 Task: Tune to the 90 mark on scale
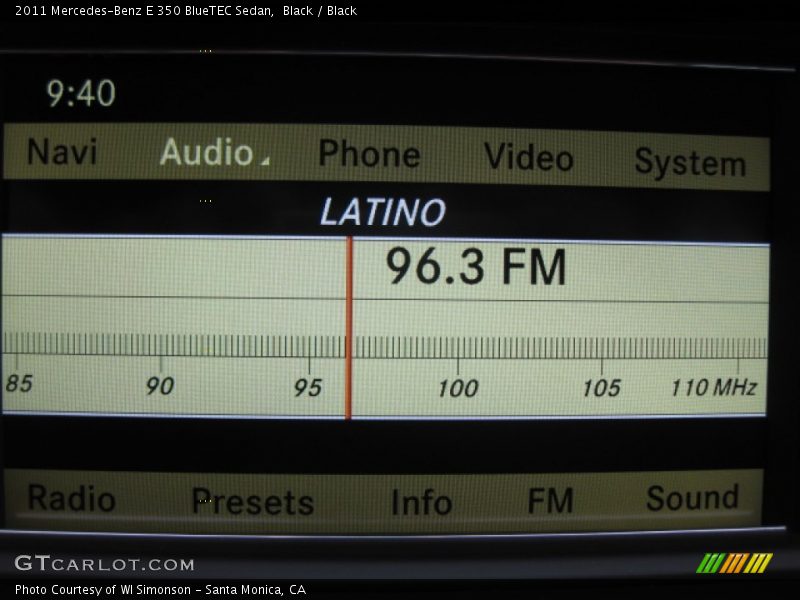point(160,386)
